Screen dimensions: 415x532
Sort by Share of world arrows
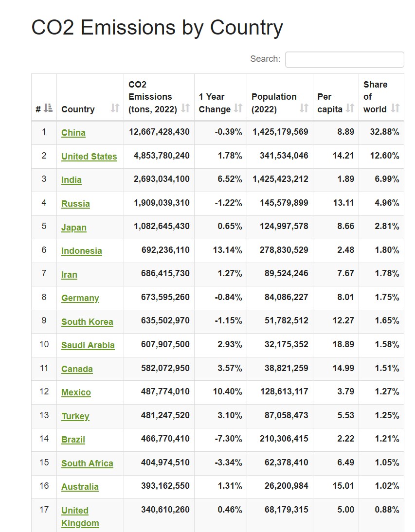click(395, 108)
